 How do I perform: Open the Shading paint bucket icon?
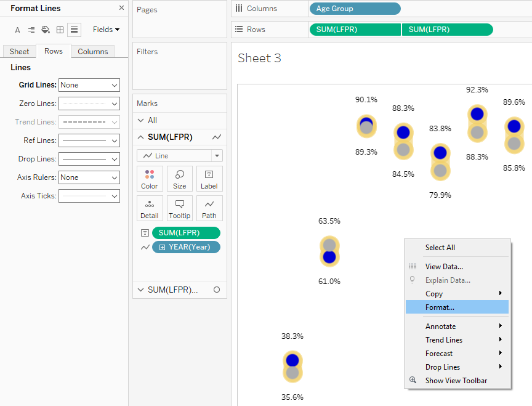[x=46, y=30]
